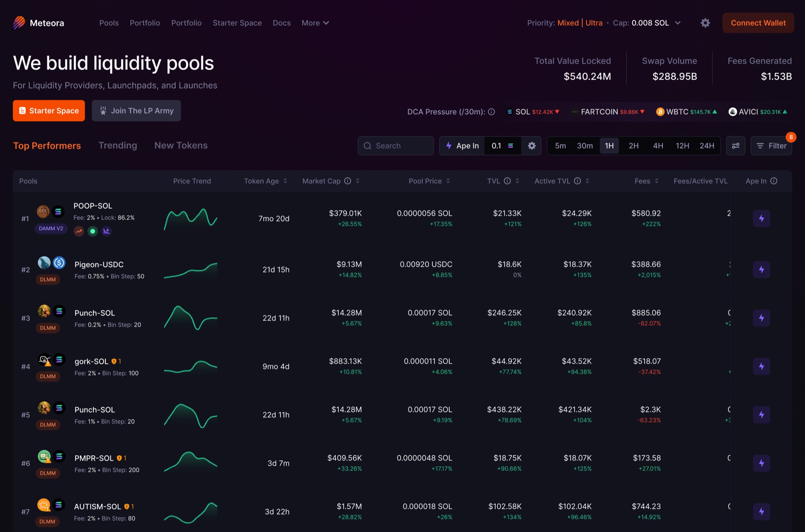Image resolution: width=805 pixels, height=532 pixels.
Task: Expand the More menu in the top navigation
Action: 315,23
